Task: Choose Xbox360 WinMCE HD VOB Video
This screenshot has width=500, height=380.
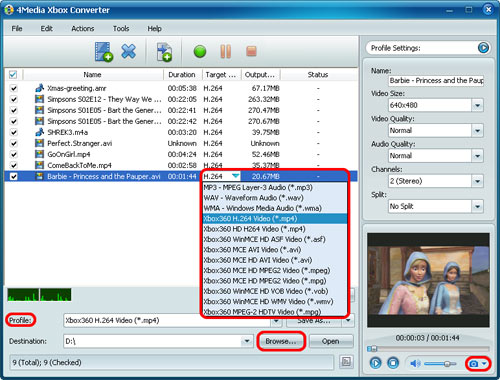Action: [275, 291]
